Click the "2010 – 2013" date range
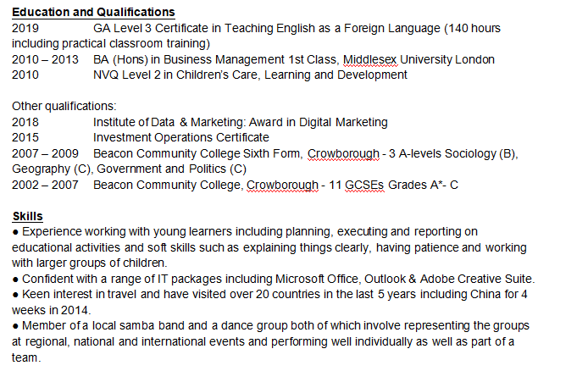Viewport: 588px width, 371px height. click(x=46, y=59)
